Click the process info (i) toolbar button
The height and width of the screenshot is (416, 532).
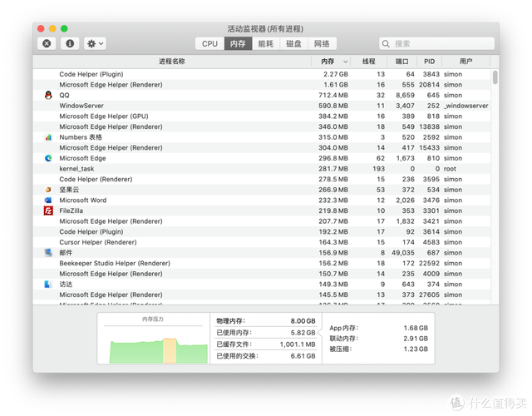69,43
